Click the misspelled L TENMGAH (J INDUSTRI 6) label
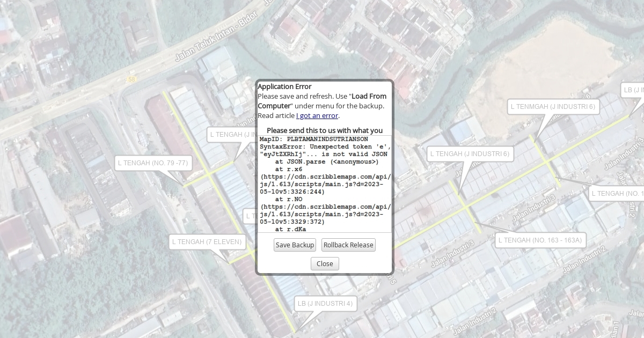The height and width of the screenshot is (338, 644). click(553, 107)
